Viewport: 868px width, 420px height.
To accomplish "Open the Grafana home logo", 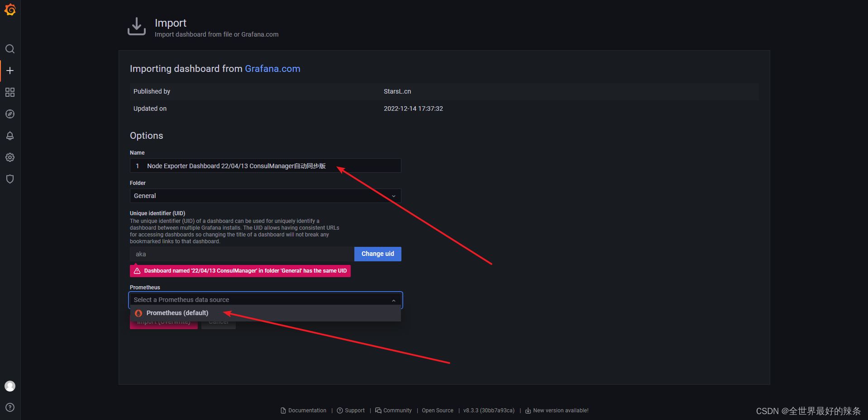I will 10,9.
